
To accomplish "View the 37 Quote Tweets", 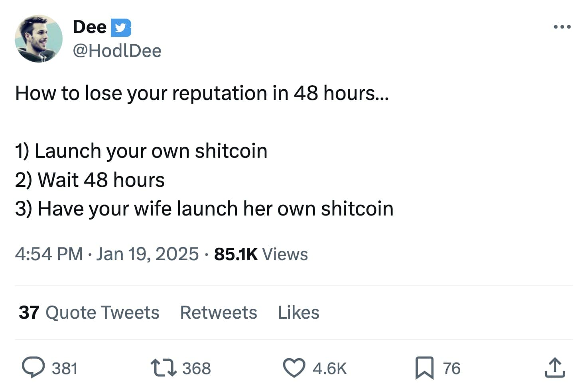I will click(89, 312).
